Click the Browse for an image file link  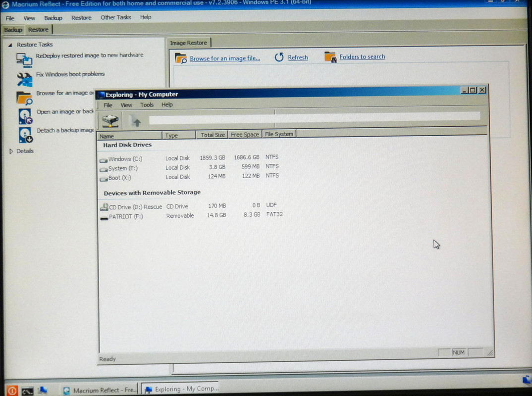[224, 58]
